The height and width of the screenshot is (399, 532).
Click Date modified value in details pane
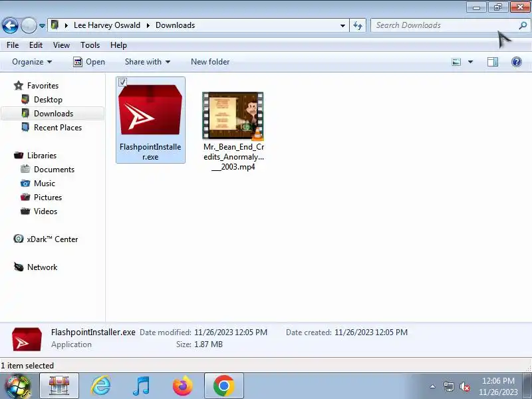tap(231, 332)
